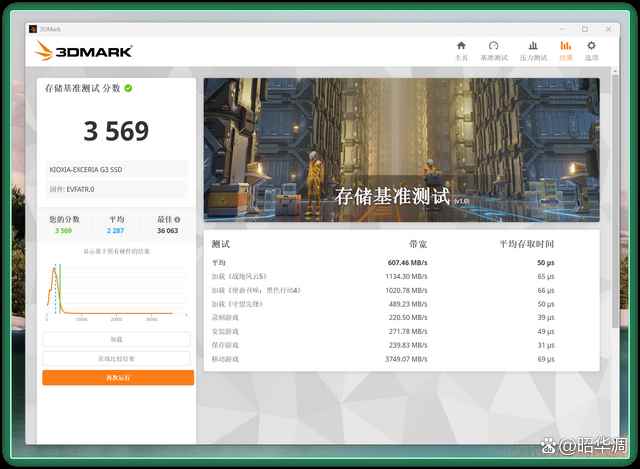The width and height of the screenshot is (640, 469).
Task: Click the 69 µs access time value
Action: tap(546, 359)
